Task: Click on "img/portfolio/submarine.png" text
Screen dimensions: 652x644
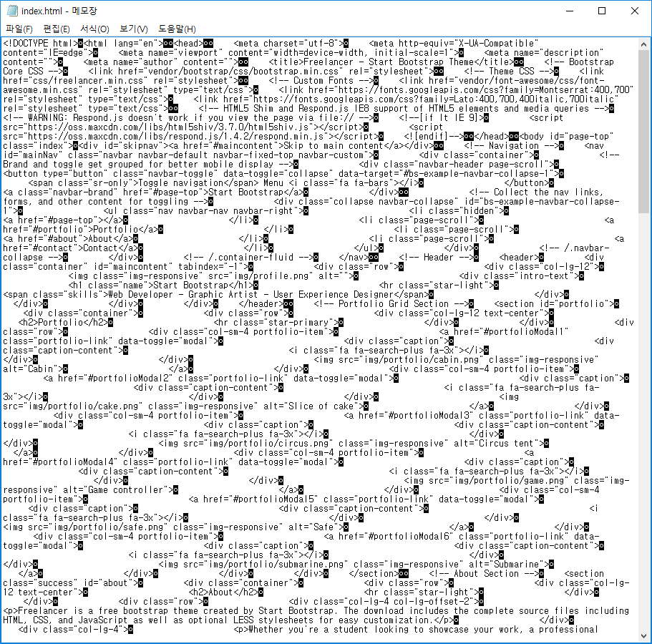Action: (276, 564)
